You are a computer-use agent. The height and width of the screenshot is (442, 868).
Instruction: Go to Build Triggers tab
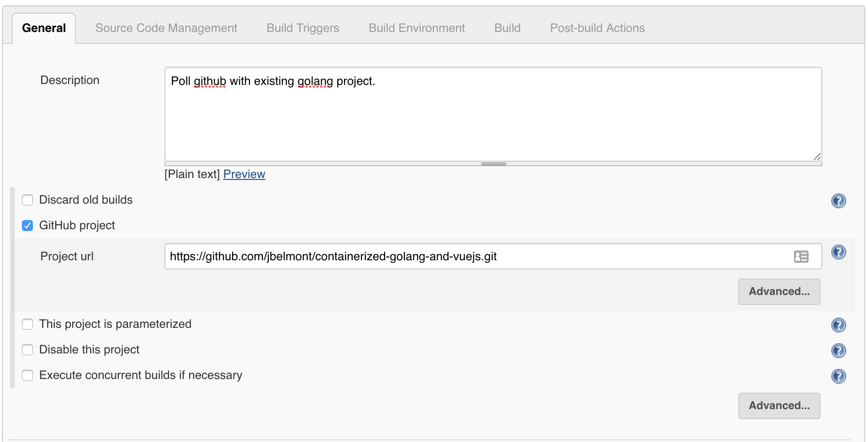(303, 28)
